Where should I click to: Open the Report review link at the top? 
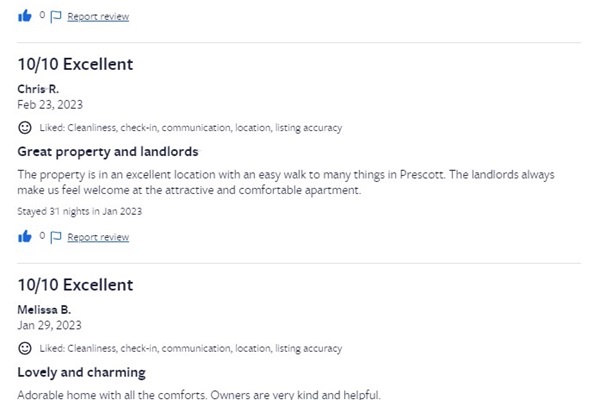(x=98, y=16)
